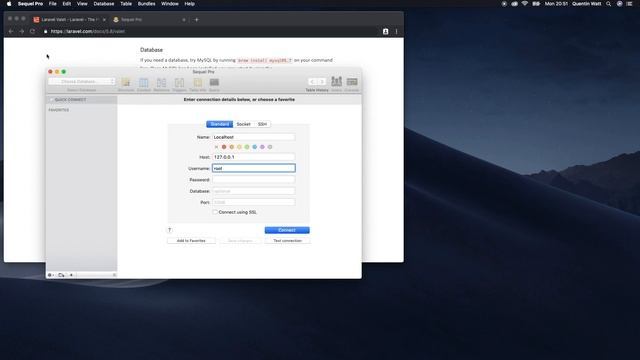The width and height of the screenshot is (640, 360).
Task: Open the Help menu
Action: [x=189, y=4]
